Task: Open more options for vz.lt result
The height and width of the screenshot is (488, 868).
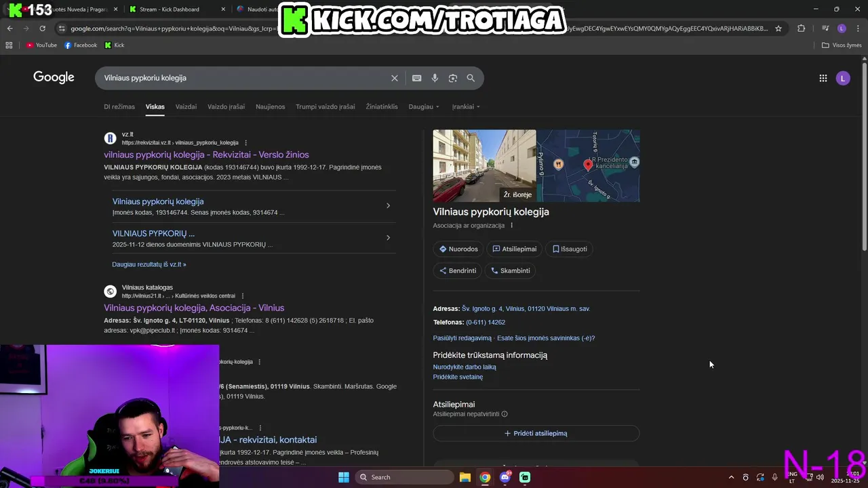Action: pyautogui.click(x=246, y=143)
